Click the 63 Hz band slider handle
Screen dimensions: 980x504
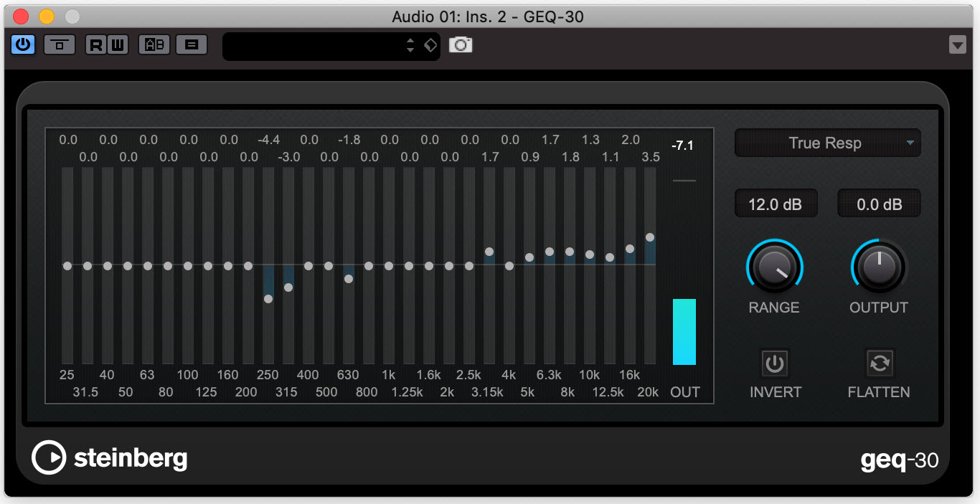point(148,266)
